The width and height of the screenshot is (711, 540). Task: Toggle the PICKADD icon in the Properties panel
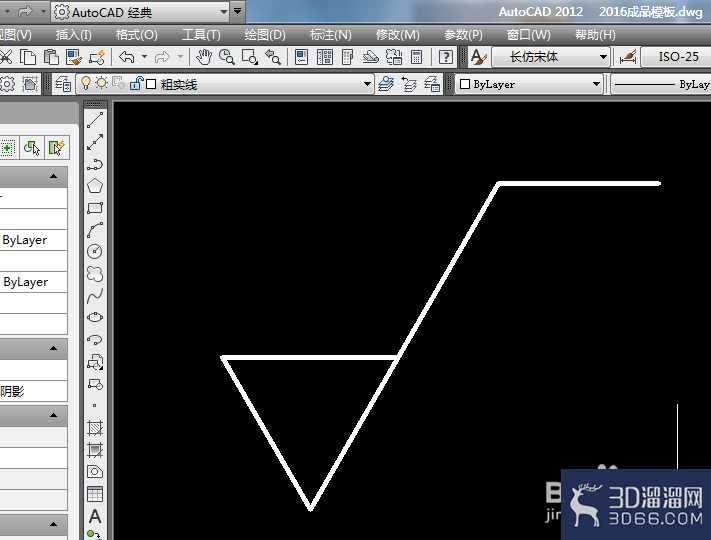coord(8,147)
